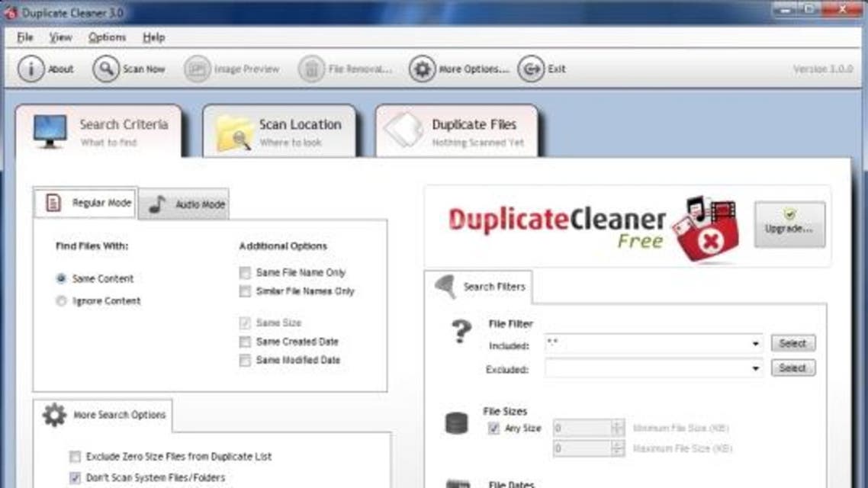Viewport: 868px width, 488px height.
Task: Switch to the Search Criteria tab
Action: 99,132
